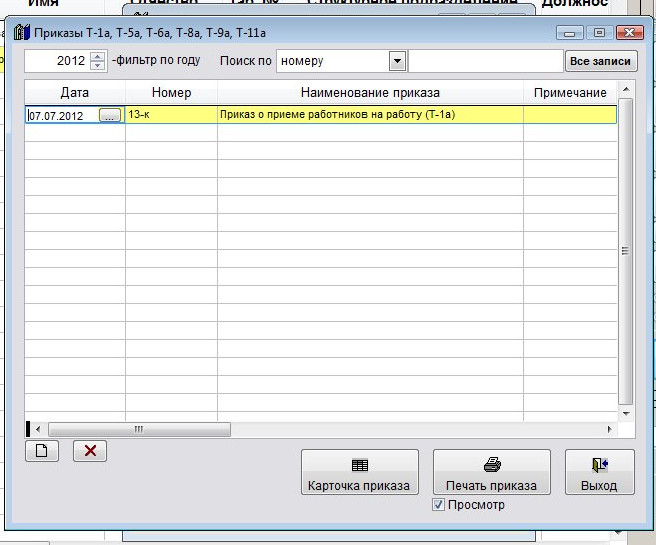Click the books icon in the title bar
This screenshot has width=656, height=545.
[x=22, y=32]
